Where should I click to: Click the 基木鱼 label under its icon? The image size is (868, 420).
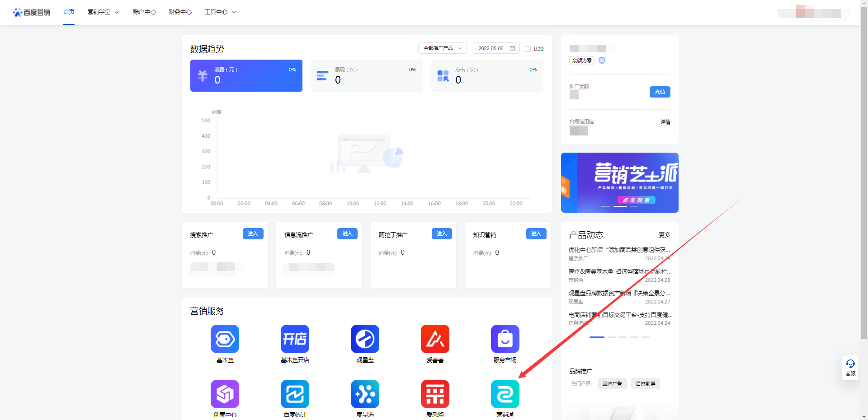225,360
